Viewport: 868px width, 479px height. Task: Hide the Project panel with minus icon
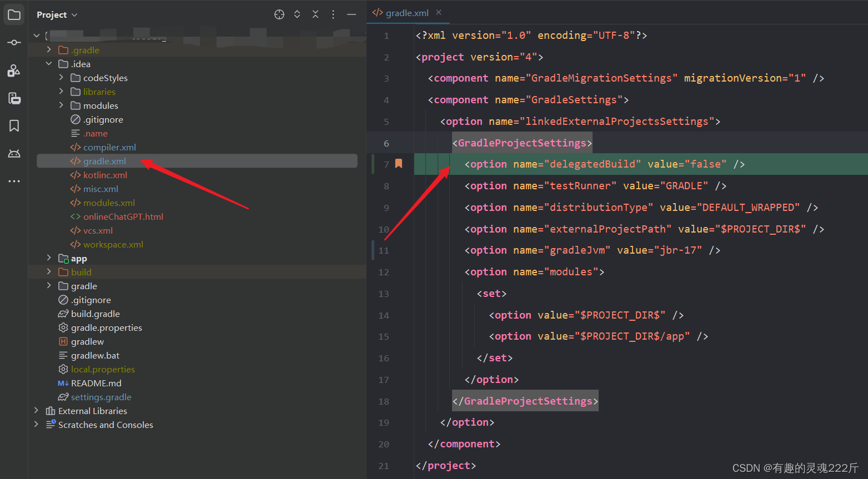tap(352, 14)
